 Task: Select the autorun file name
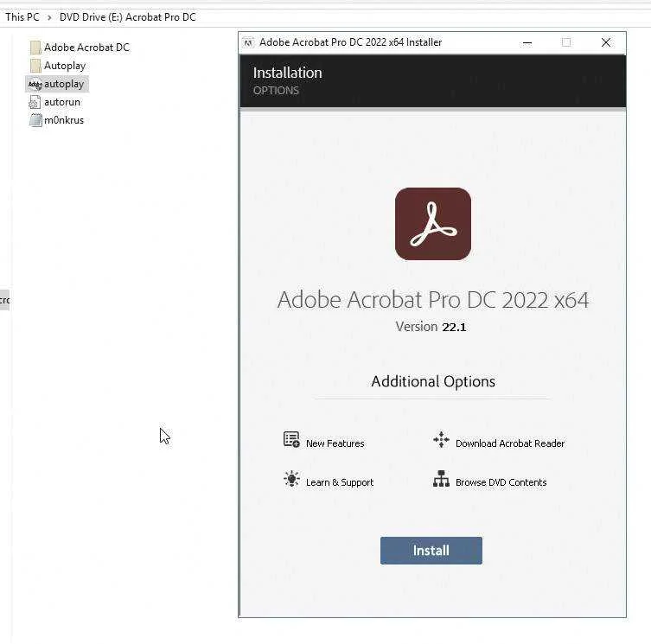(x=62, y=102)
